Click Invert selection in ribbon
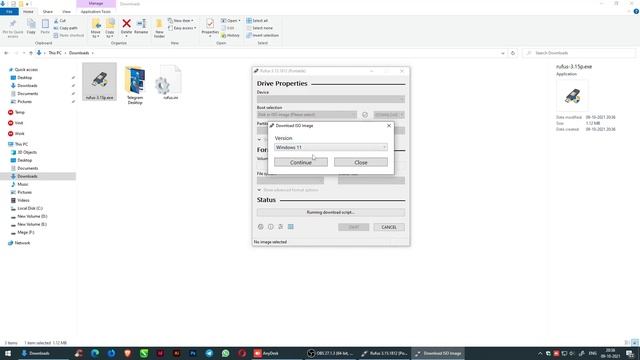This screenshot has height=360, width=640. tap(262, 36)
